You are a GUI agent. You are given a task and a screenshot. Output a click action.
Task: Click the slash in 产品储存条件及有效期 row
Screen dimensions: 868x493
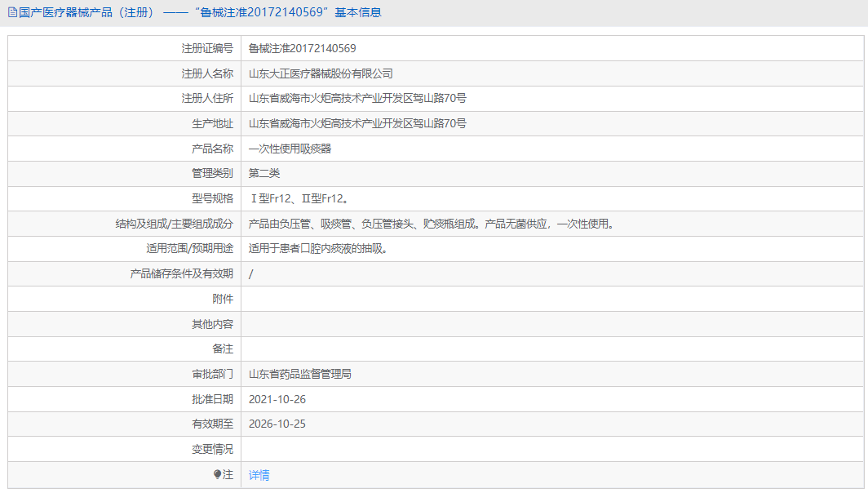(250, 273)
